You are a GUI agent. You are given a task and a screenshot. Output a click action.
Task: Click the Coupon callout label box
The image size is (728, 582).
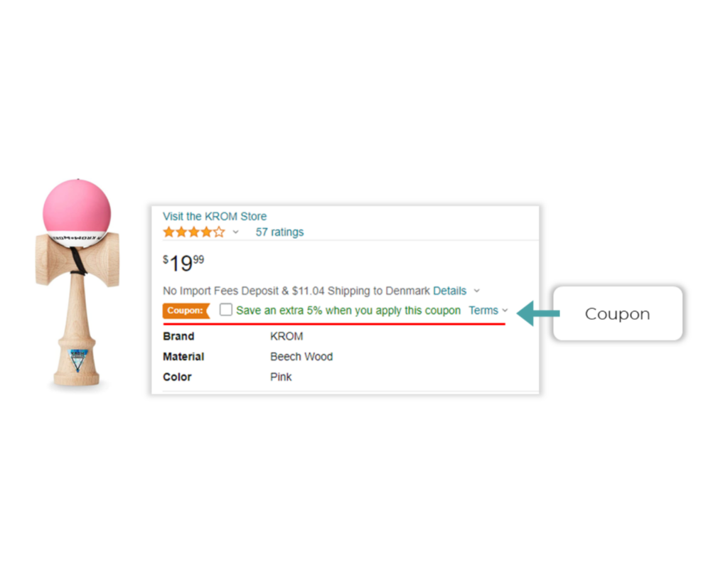tap(617, 313)
